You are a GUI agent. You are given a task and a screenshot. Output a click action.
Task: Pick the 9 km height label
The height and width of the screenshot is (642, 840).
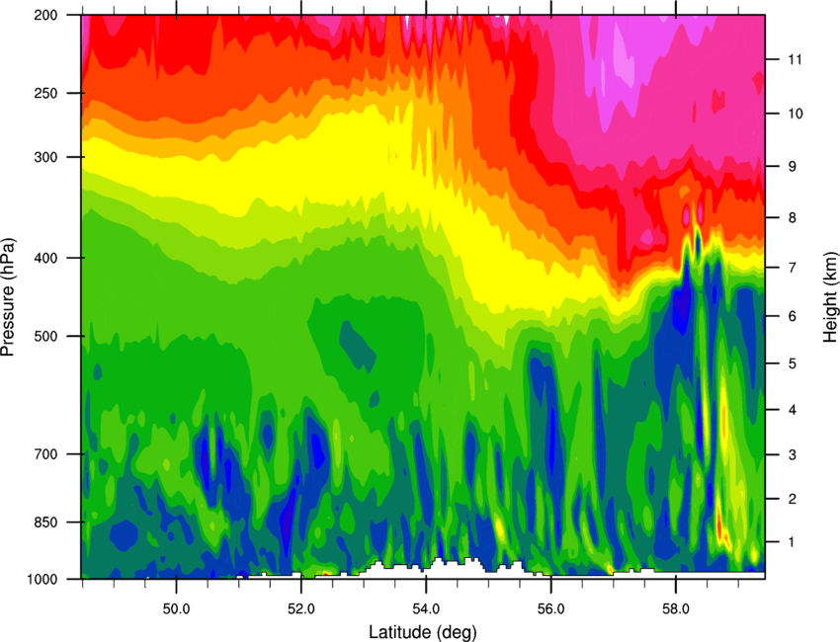[793, 167]
